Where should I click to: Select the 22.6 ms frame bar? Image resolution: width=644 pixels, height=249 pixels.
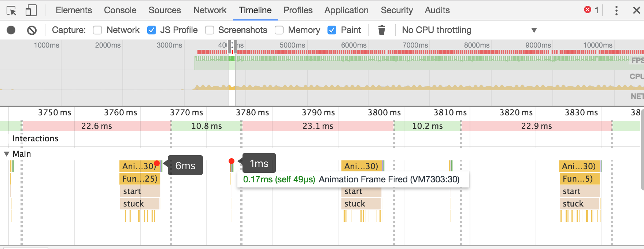tap(96, 126)
